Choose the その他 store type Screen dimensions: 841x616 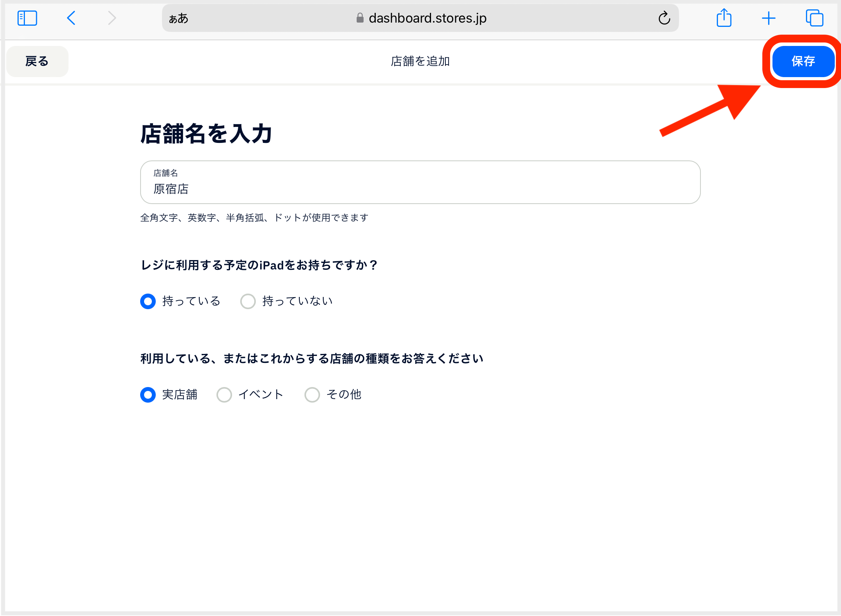[x=312, y=395]
